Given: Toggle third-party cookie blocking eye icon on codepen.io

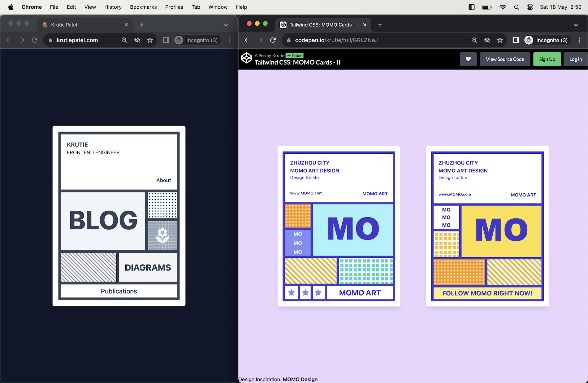Looking at the screenshot, I should 487,40.
